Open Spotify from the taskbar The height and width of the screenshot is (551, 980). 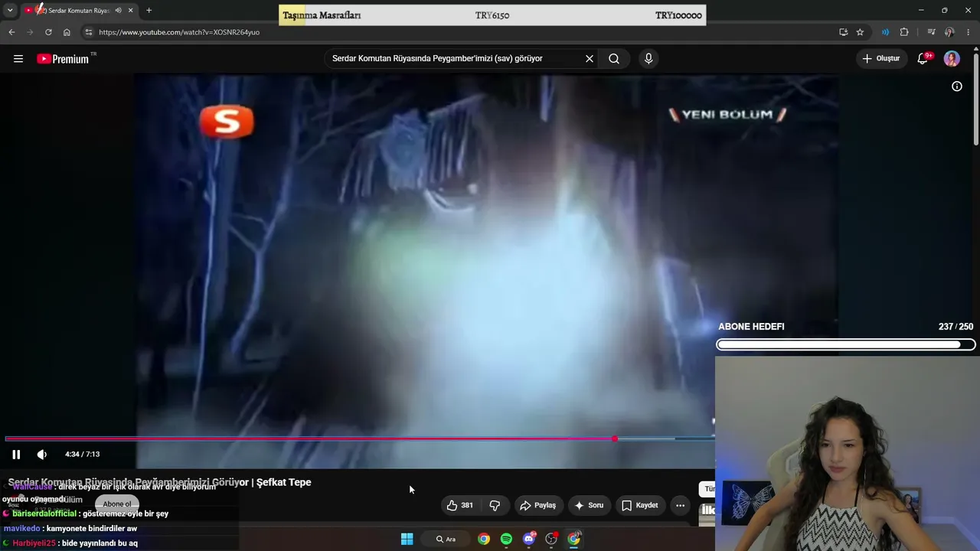[x=506, y=539]
